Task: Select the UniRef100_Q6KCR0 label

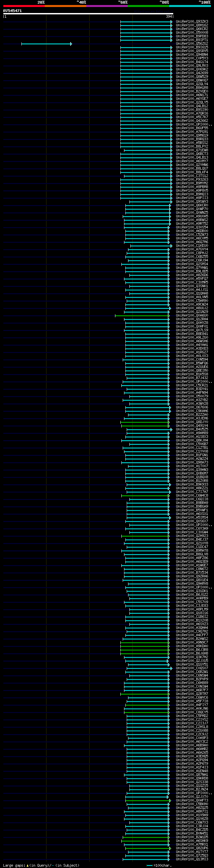Action: 192,205
